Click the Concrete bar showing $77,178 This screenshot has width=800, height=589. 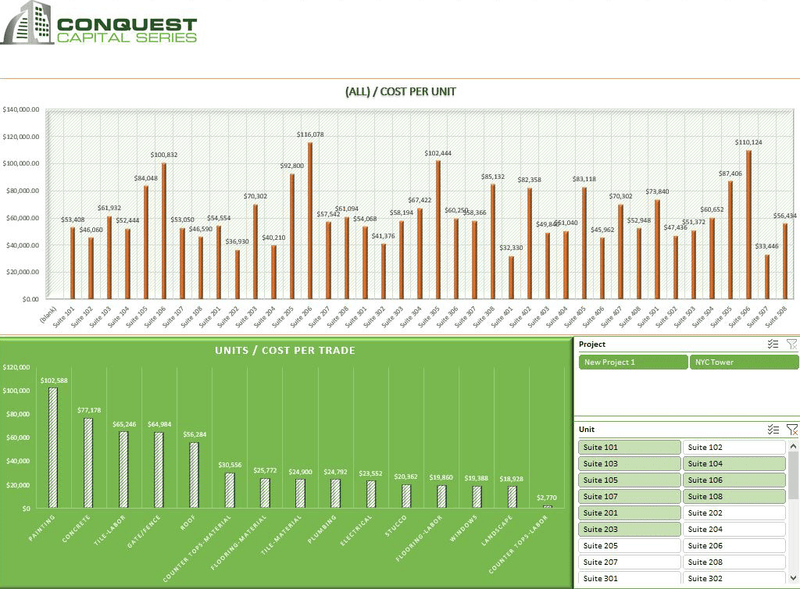pyautogui.click(x=87, y=463)
